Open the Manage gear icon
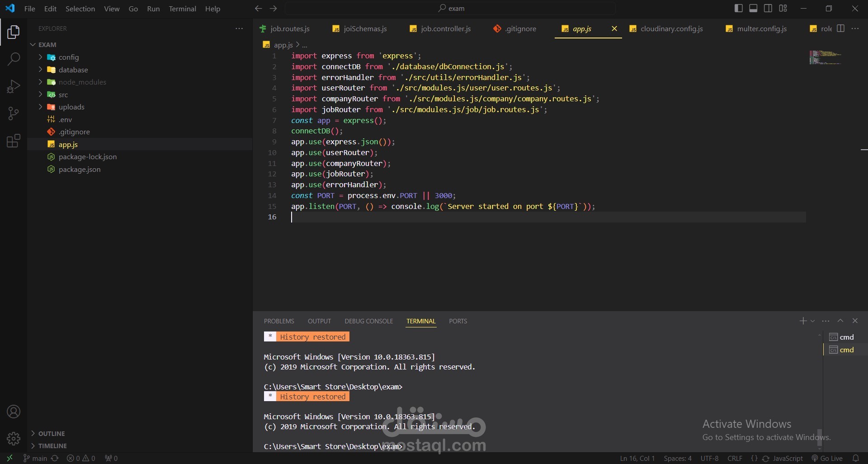The width and height of the screenshot is (868, 464). (14, 438)
